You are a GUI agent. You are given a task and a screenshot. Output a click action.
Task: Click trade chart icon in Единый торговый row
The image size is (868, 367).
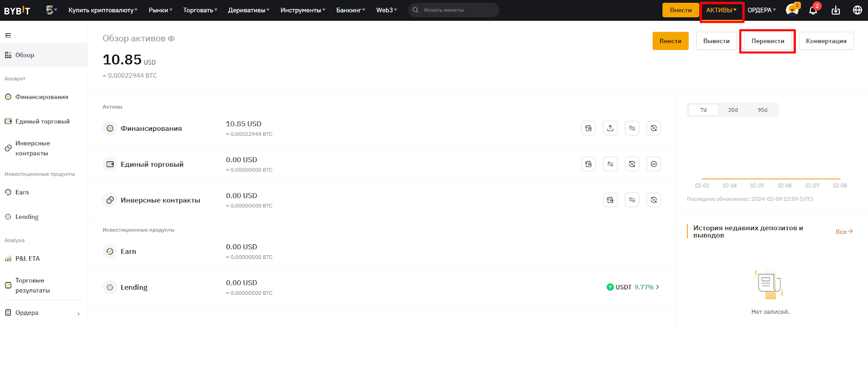tap(654, 164)
